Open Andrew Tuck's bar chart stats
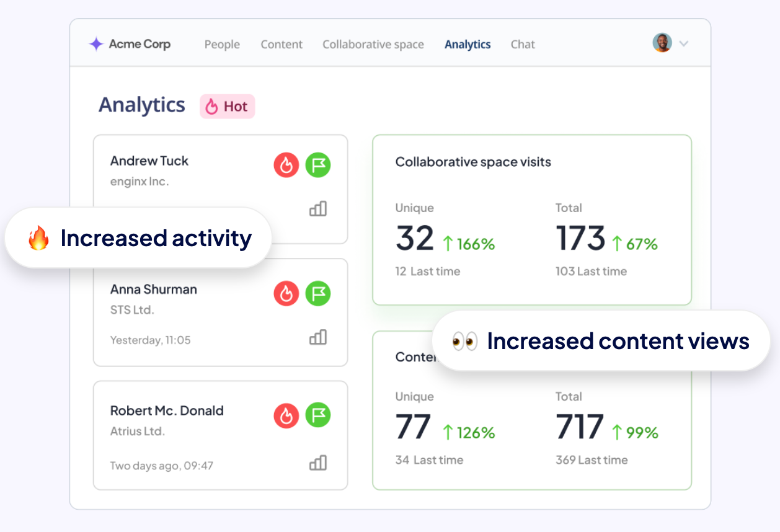Viewport: 780px width, 532px height. (318, 209)
